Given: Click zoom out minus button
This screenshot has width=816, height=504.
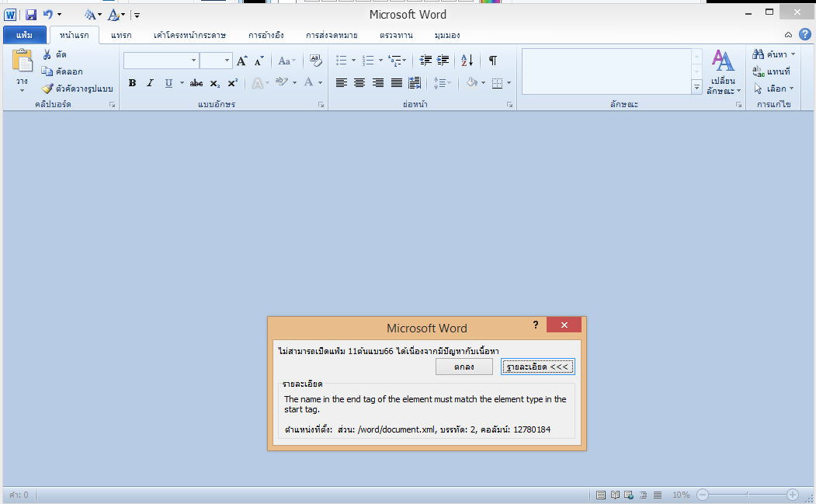Looking at the screenshot, I should click(703, 495).
